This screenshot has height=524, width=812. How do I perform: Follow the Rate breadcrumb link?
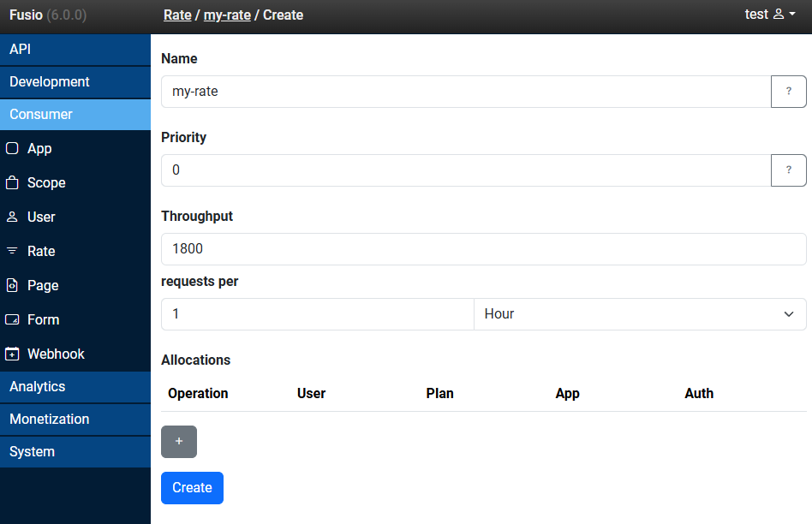coord(177,15)
